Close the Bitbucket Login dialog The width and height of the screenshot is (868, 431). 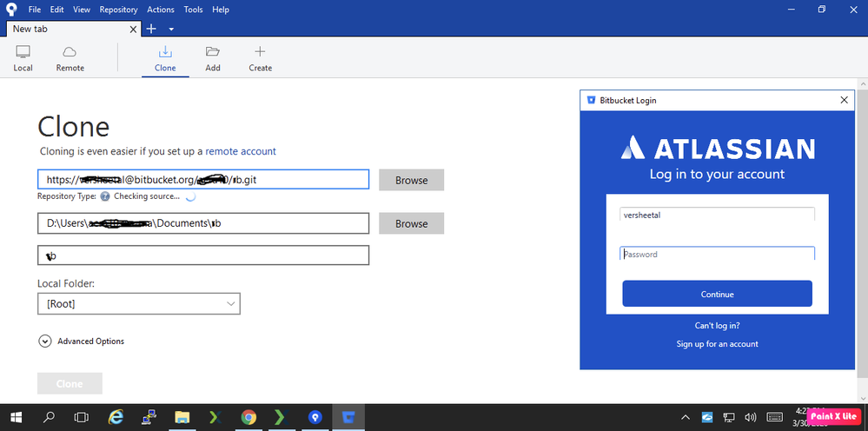click(x=844, y=100)
